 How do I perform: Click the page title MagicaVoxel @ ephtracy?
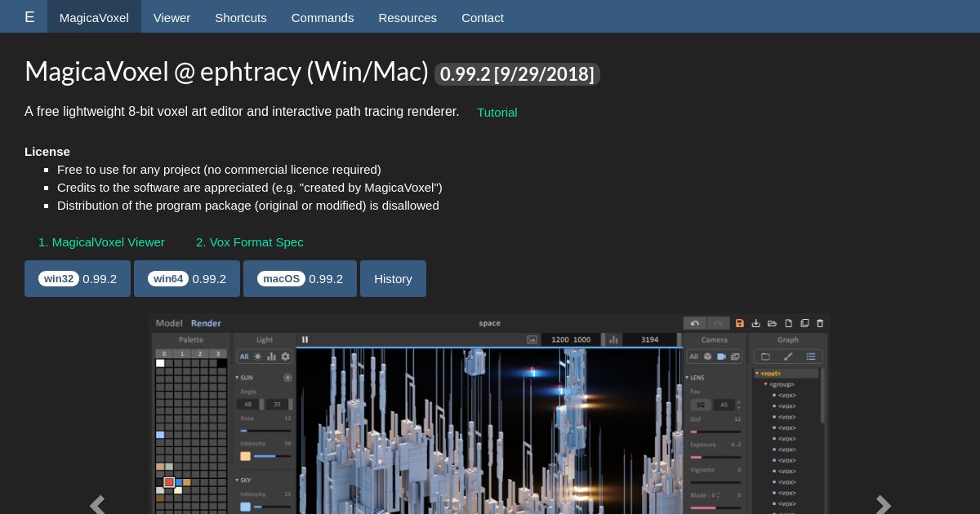(226, 72)
